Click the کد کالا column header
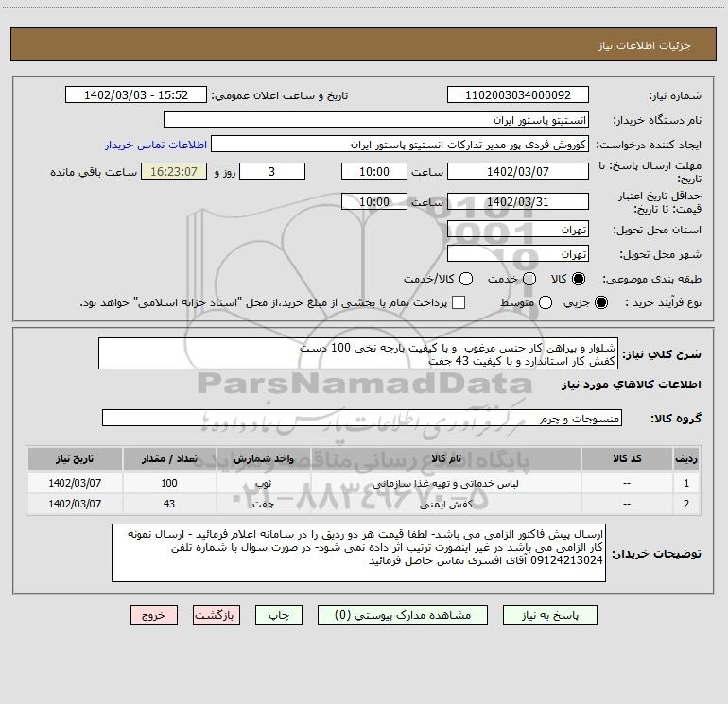The width and height of the screenshot is (728, 704). click(x=627, y=458)
